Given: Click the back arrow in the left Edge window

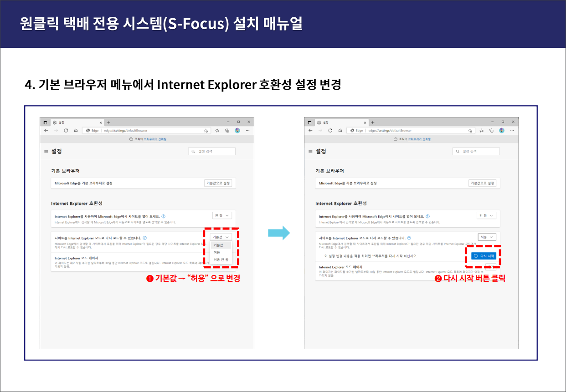Looking at the screenshot, I should click(46, 130).
